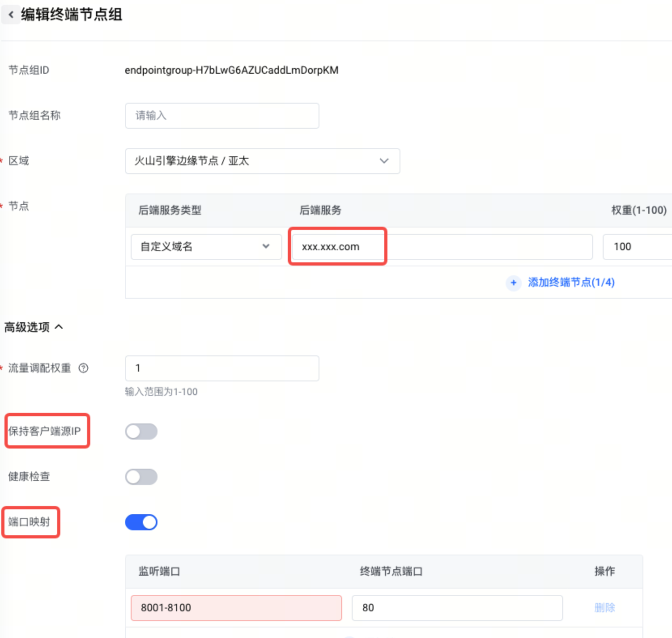Viewport: 672px width, 638px height.
Task: Click the 终端节点端口 column header
Action: (391, 571)
